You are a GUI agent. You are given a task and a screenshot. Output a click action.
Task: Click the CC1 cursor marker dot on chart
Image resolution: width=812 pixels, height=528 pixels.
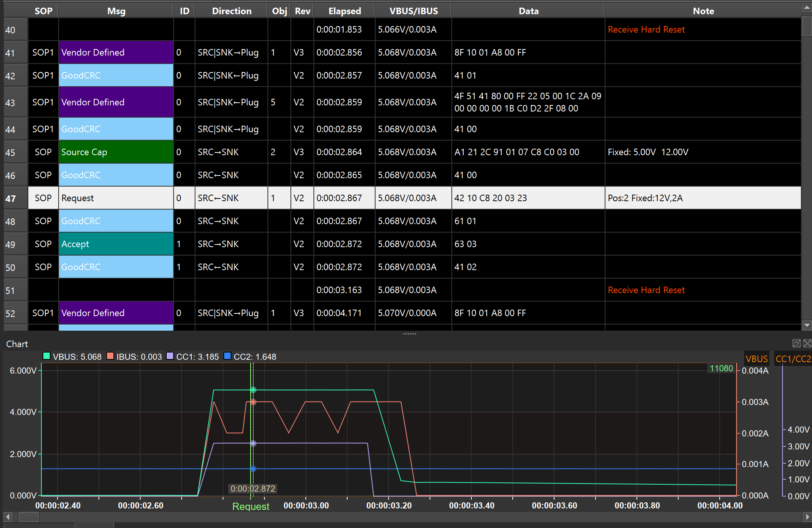coord(253,443)
